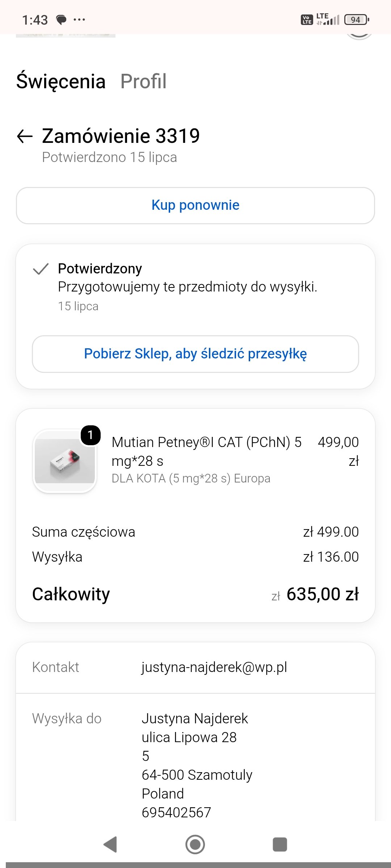391x868 pixels.
Task: Tap the LTE signal strength icon
Action: 328,19
